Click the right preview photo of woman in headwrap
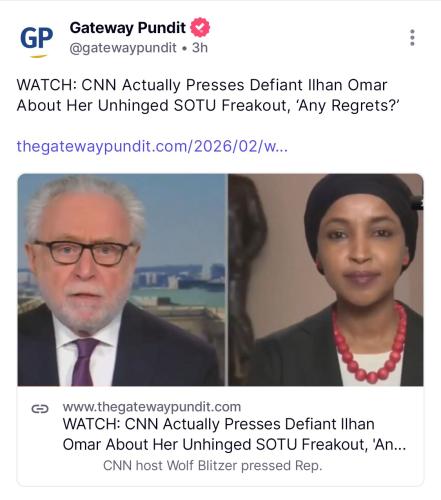This screenshot has height=500, width=441. coord(326,280)
